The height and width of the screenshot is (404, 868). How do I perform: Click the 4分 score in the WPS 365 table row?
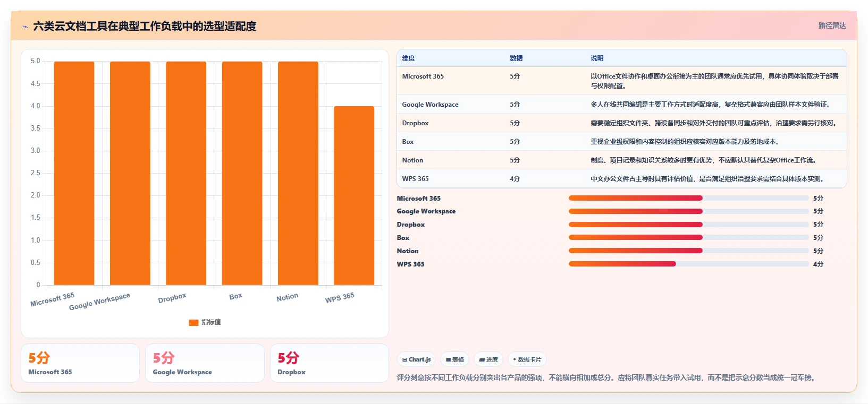tap(515, 179)
